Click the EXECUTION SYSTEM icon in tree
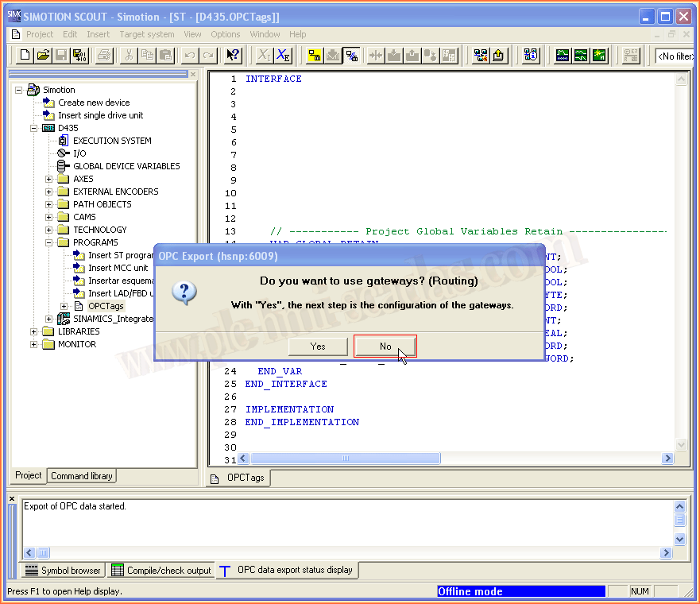Image resolution: width=700 pixels, height=604 pixels. tap(64, 141)
